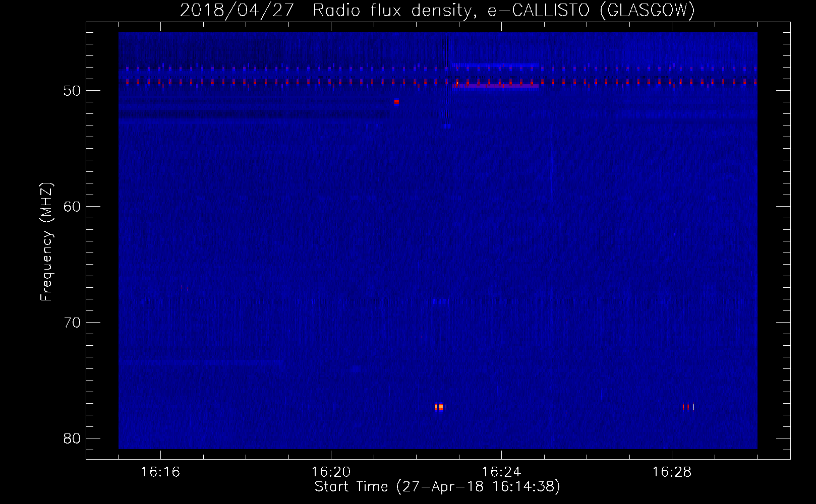This screenshot has height=504, width=816.
Task: Click the "(GLASGOW)" station name in the title
Action: coord(648,10)
